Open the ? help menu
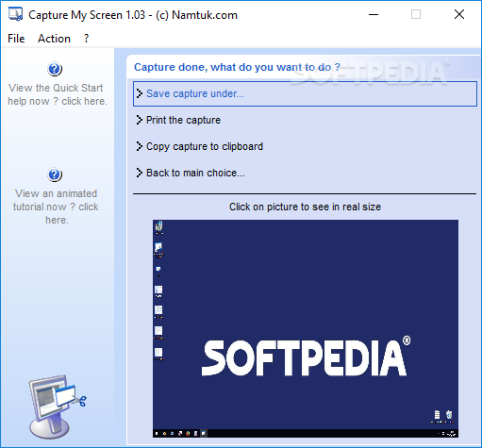Screen dimensions: 482x448 tap(86, 39)
